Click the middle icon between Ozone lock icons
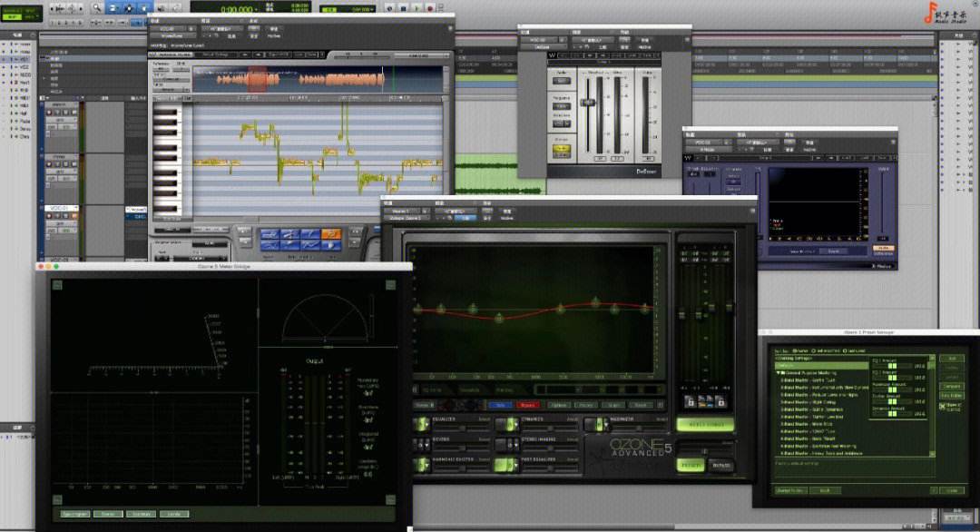This screenshot has height=532, width=980. point(706,402)
